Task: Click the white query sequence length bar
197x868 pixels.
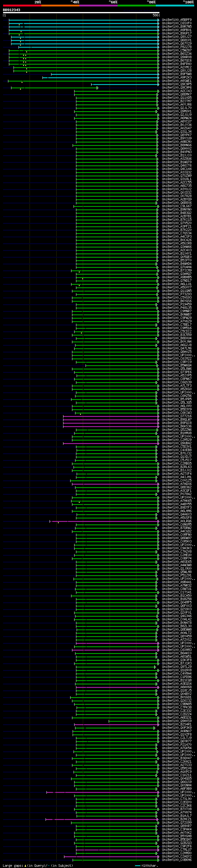Action: click(x=81, y=13)
